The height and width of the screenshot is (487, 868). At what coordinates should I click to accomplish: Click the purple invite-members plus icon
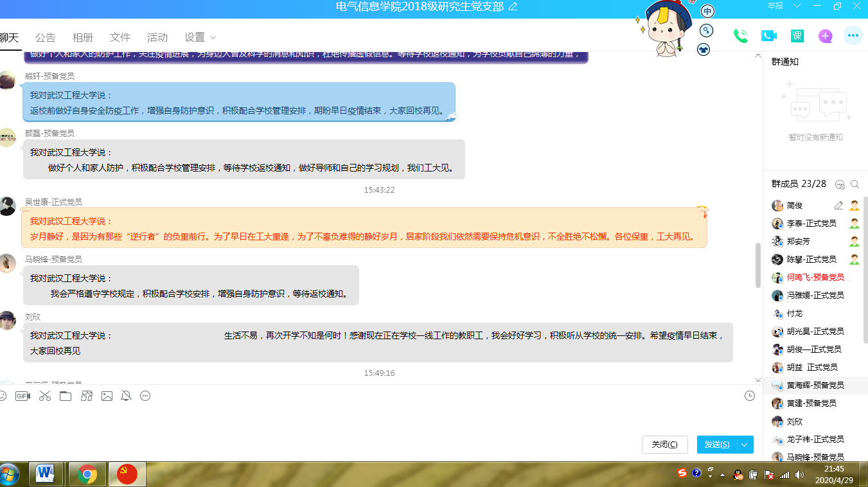825,36
